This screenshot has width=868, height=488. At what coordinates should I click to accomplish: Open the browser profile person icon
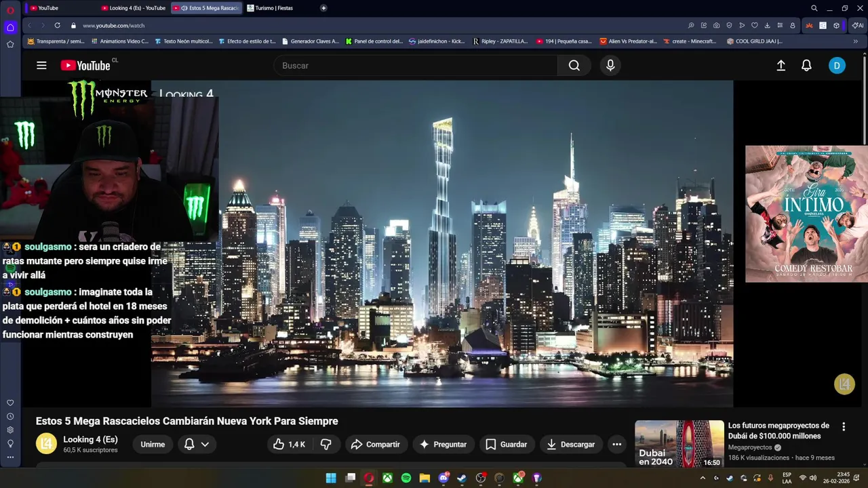click(793, 25)
